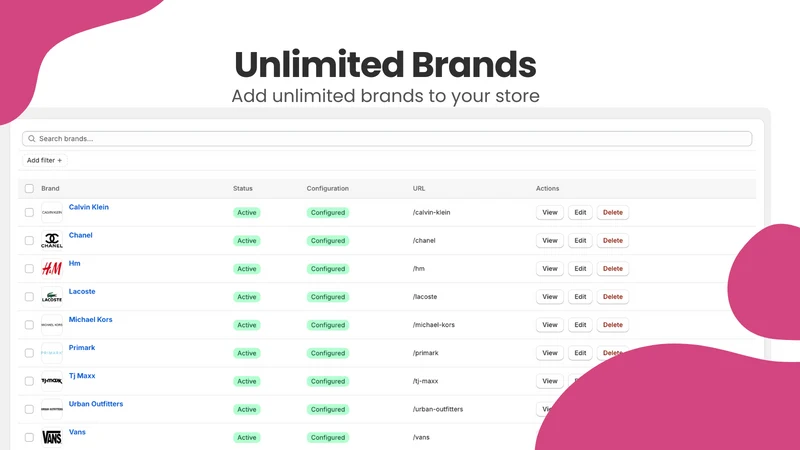
Task: Click Delete button for Hm
Action: (613, 268)
